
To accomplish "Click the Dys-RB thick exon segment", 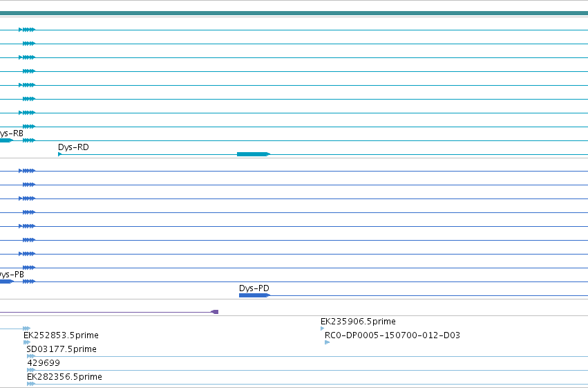I will pyautogui.click(x=6, y=140).
